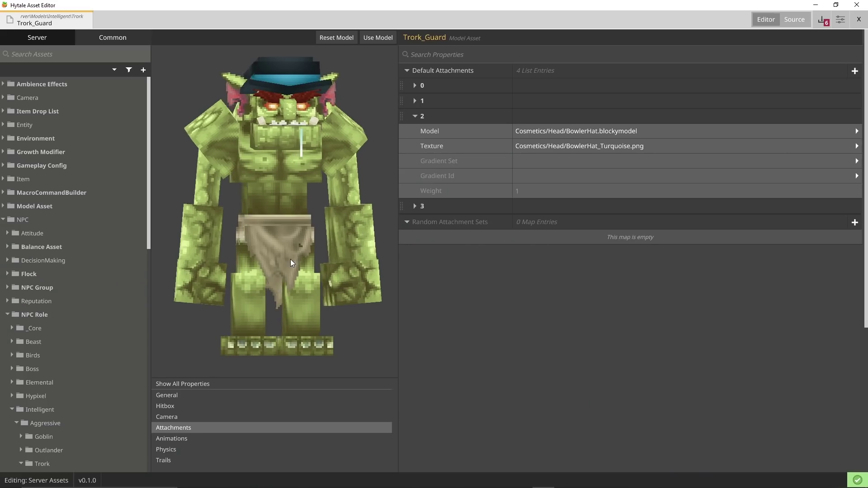Collapse the NPC Role folder
The height and width of the screenshot is (488, 868).
(x=8, y=314)
